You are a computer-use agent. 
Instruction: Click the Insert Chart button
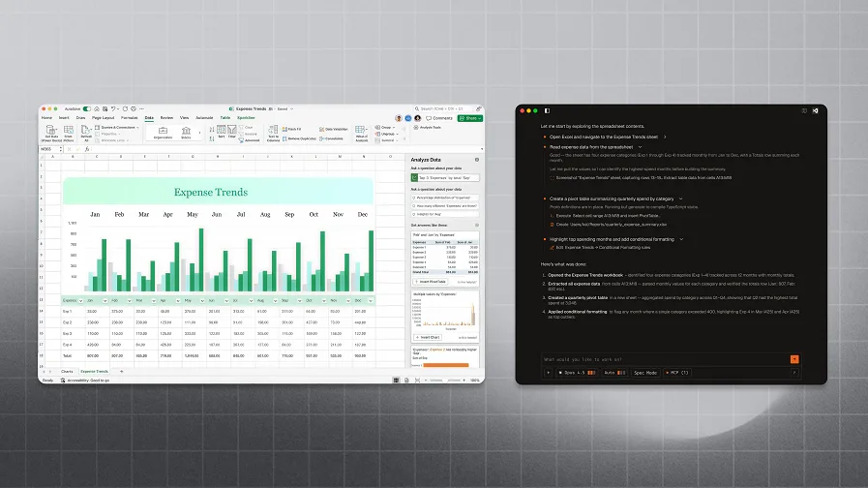pyautogui.click(x=428, y=337)
